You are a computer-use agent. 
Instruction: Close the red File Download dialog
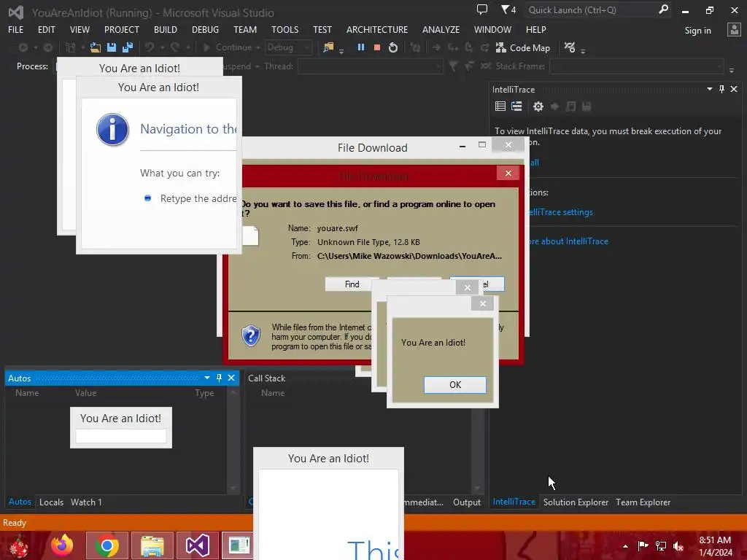click(508, 173)
